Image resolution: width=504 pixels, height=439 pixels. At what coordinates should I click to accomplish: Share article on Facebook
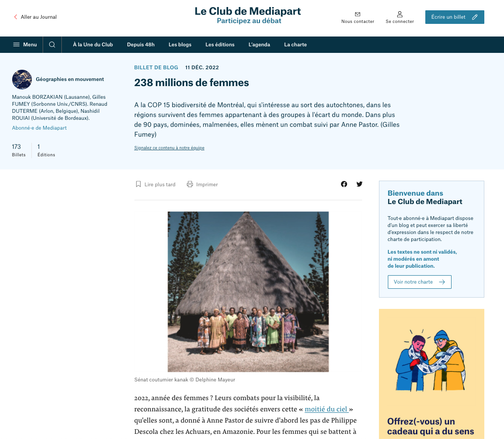[x=344, y=184]
